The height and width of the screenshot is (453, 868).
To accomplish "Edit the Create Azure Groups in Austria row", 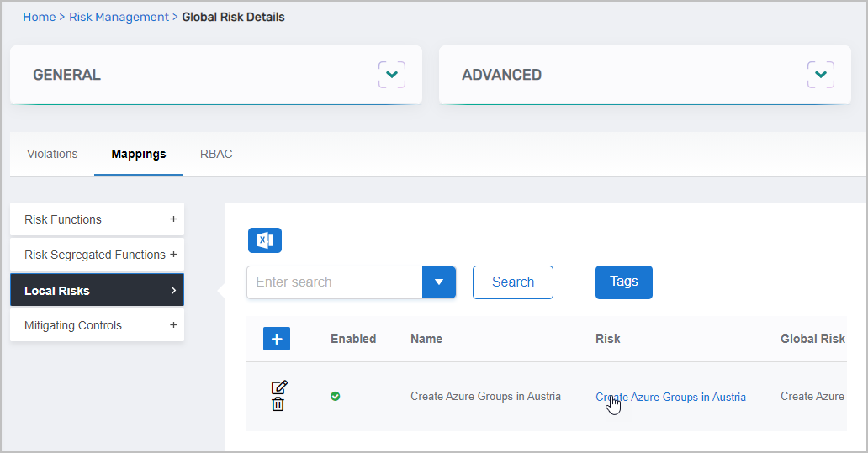I will coord(279,387).
